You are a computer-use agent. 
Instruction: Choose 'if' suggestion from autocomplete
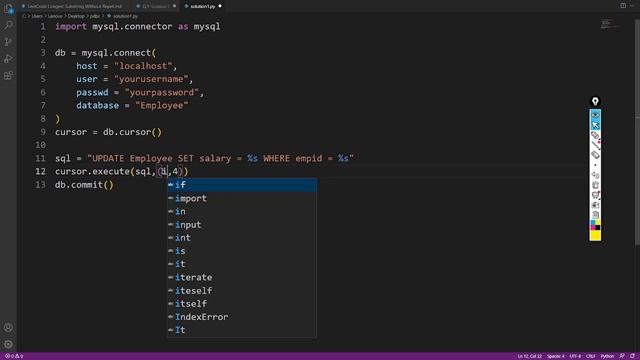coord(242,185)
